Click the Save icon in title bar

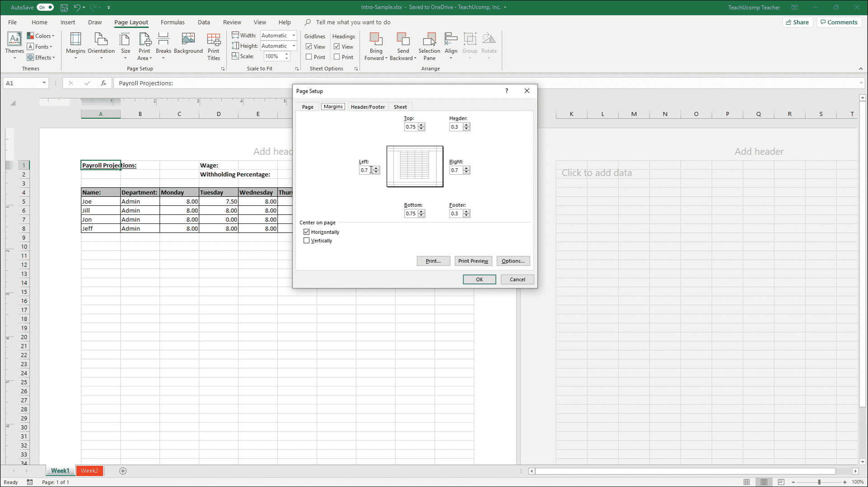[64, 7]
